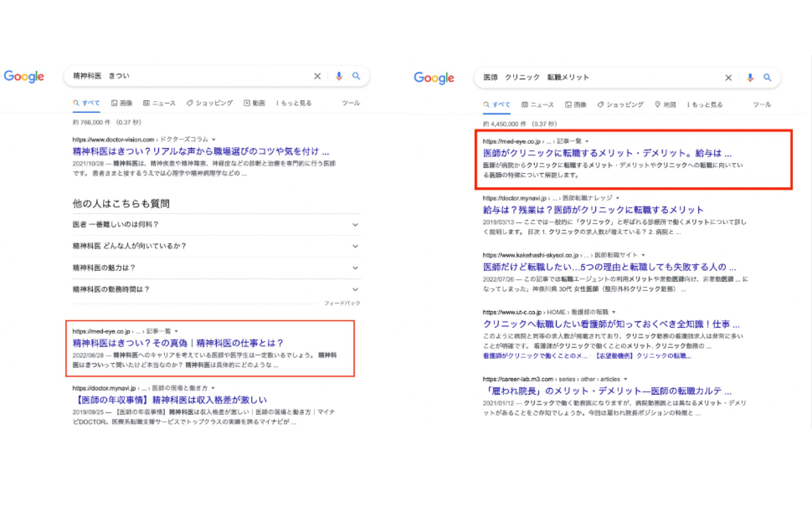
Task: Switch to ニュース tab in left search
Action: (159, 103)
